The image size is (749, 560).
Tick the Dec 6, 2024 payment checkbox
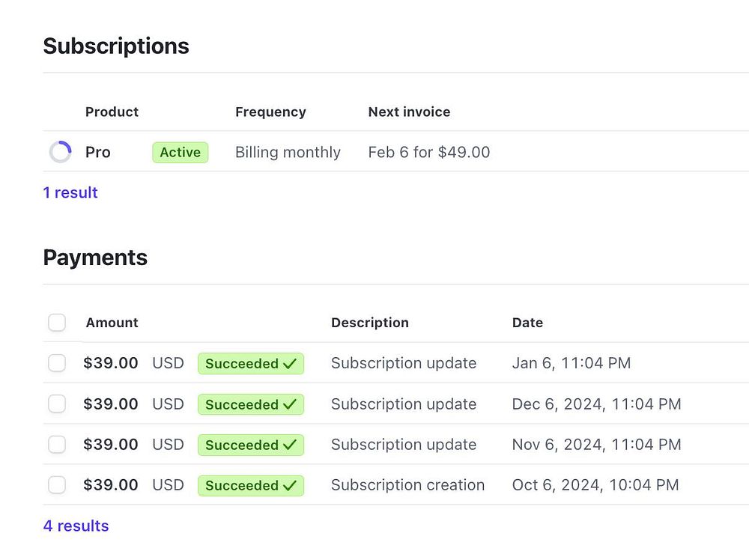point(57,404)
